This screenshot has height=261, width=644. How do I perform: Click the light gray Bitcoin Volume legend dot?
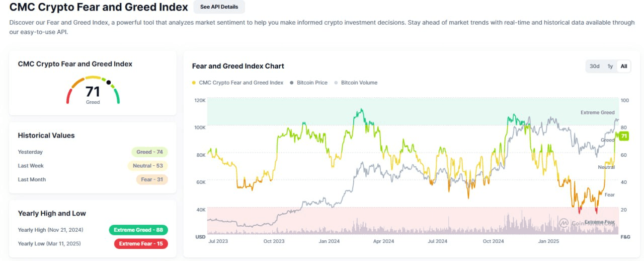point(336,83)
